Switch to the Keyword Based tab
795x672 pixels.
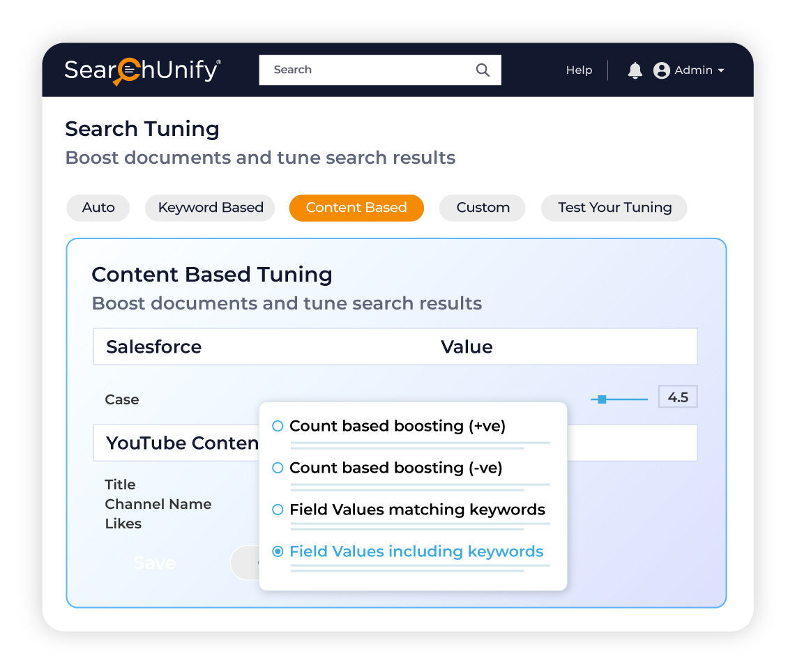click(211, 208)
